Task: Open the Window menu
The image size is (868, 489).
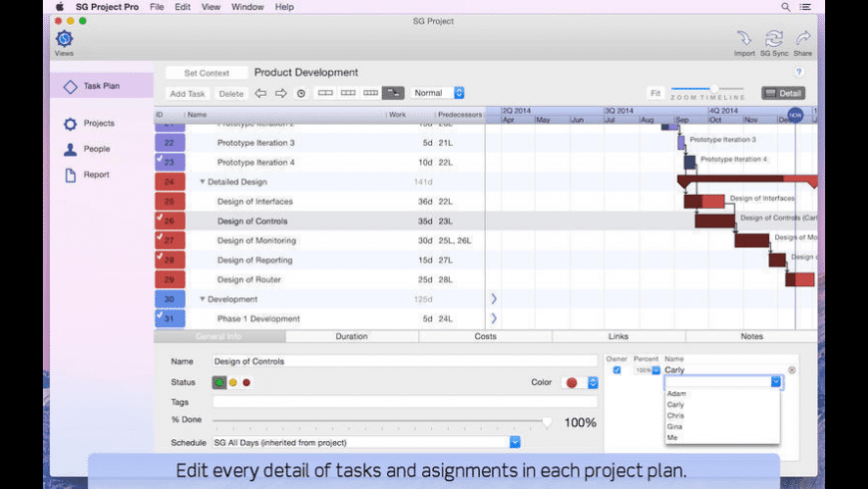Action: point(247,7)
